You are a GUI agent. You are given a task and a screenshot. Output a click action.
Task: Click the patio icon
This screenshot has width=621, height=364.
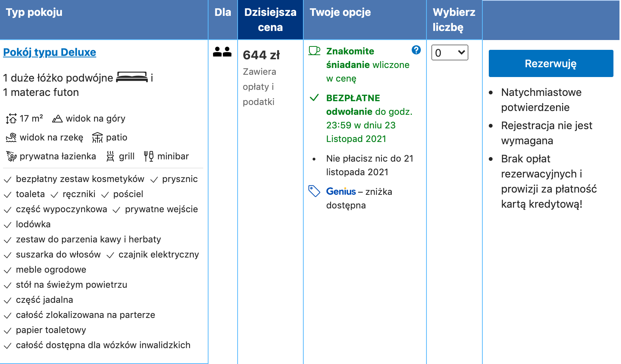pos(97,137)
